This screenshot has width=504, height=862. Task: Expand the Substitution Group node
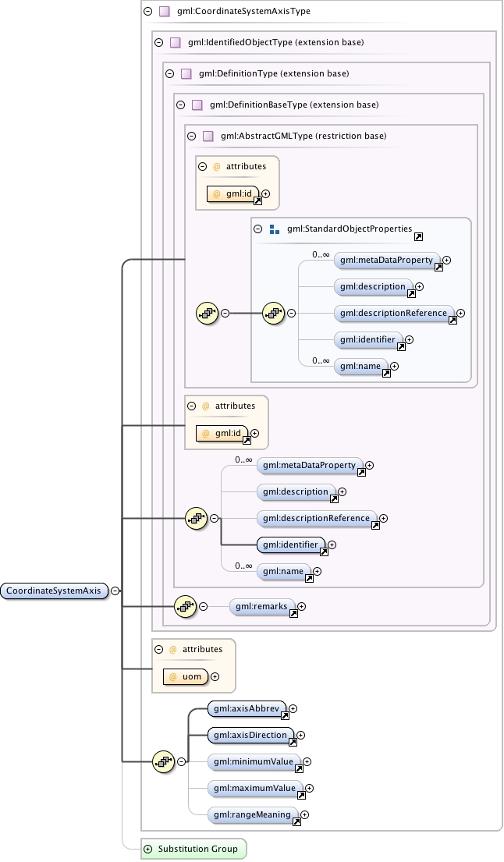coord(148,849)
